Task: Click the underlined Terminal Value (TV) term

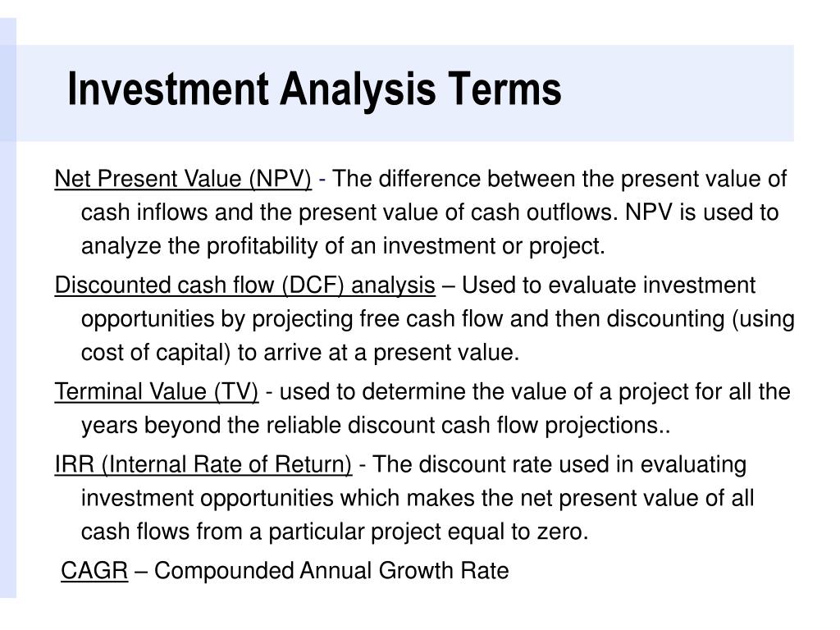Action: point(157,391)
